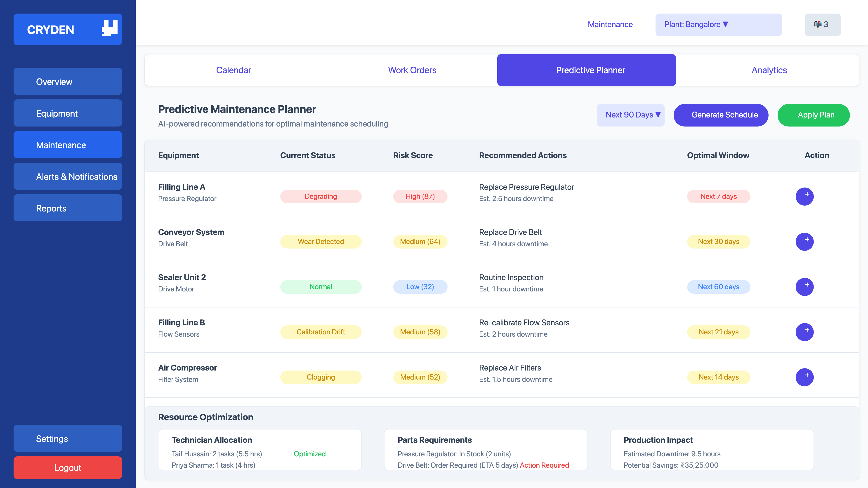Click Potential Savings ₹35,25,000 text
The width and height of the screenshot is (868, 488).
[670, 465]
